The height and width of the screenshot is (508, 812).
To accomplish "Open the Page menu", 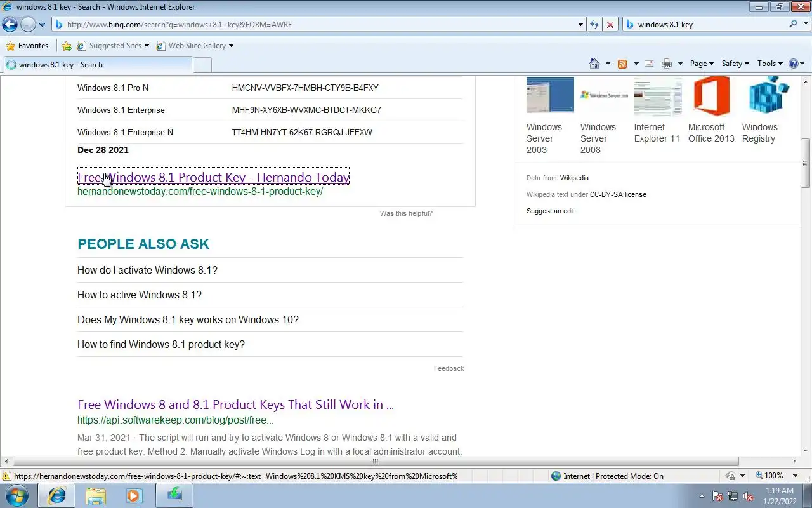I will click(702, 63).
